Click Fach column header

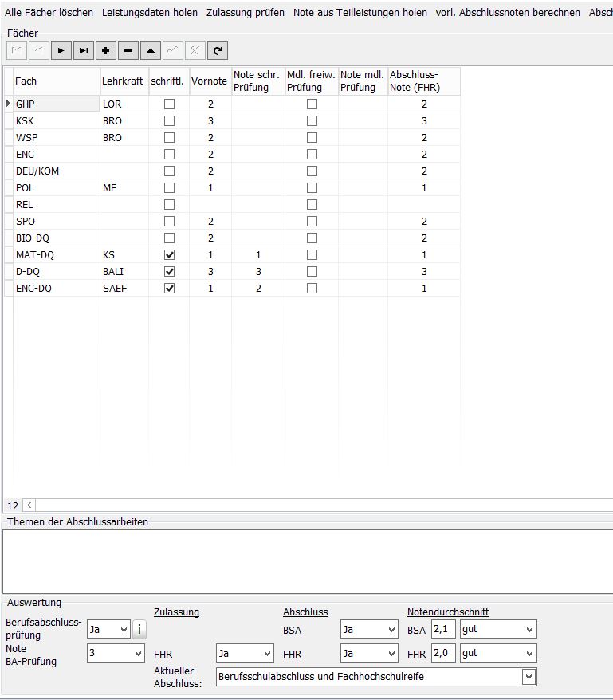tap(57, 81)
